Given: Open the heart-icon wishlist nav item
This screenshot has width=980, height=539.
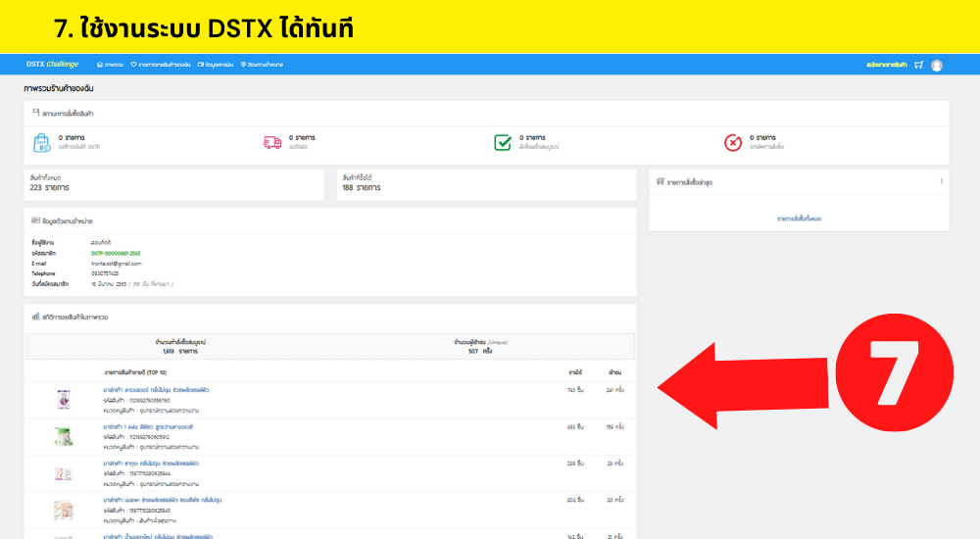Looking at the screenshot, I should [x=161, y=65].
